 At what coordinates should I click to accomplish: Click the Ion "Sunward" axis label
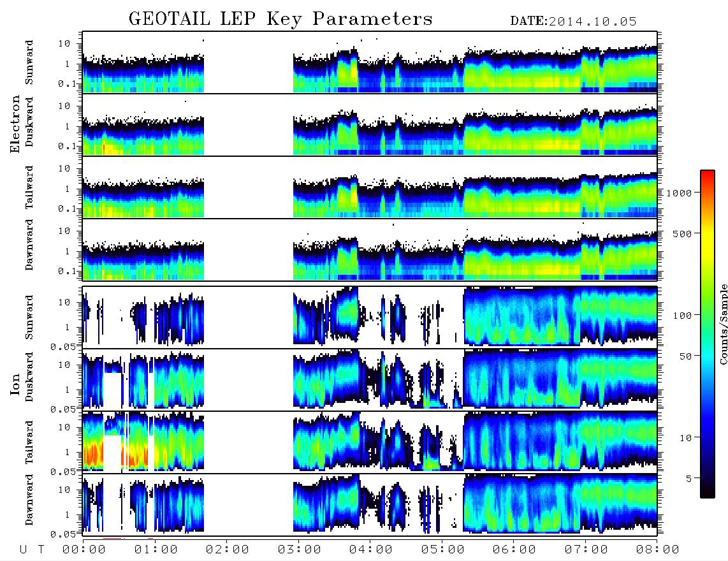[29, 317]
